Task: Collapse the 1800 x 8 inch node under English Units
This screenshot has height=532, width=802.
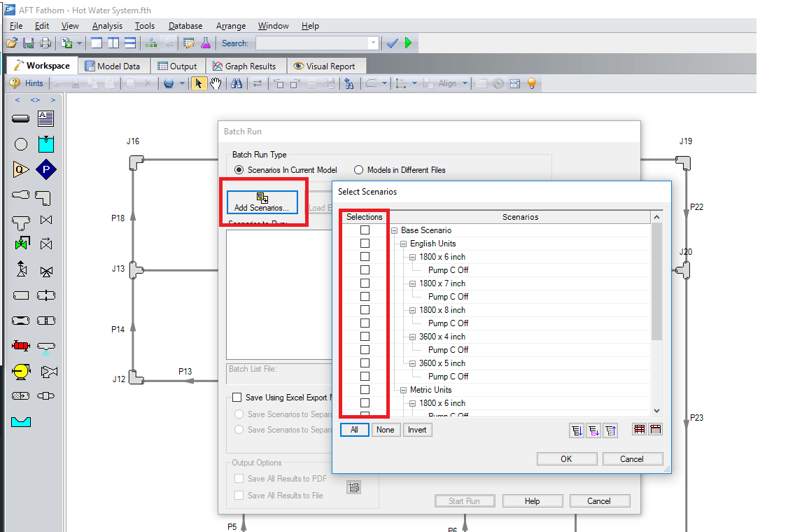Action: tap(412, 311)
